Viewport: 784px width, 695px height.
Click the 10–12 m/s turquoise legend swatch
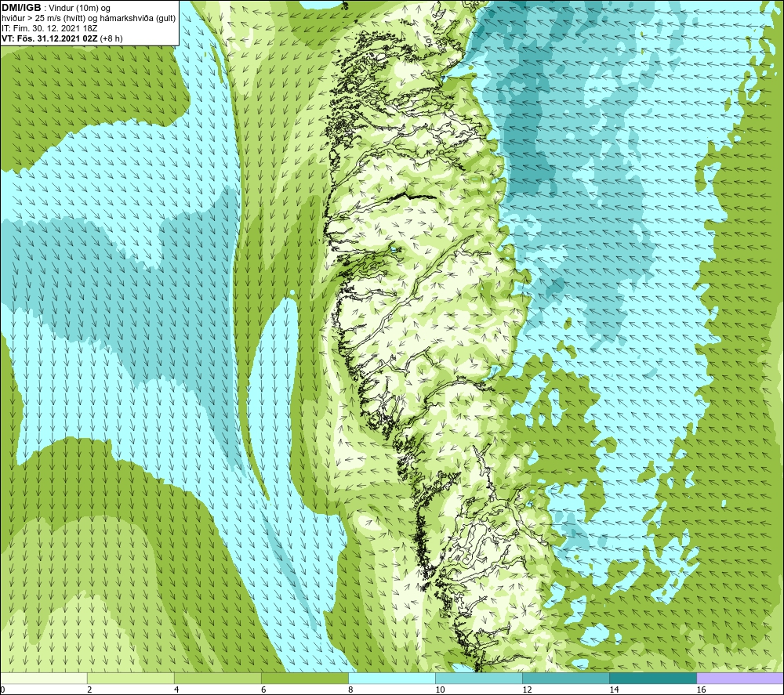pyautogui.click(x=479, y=678)
